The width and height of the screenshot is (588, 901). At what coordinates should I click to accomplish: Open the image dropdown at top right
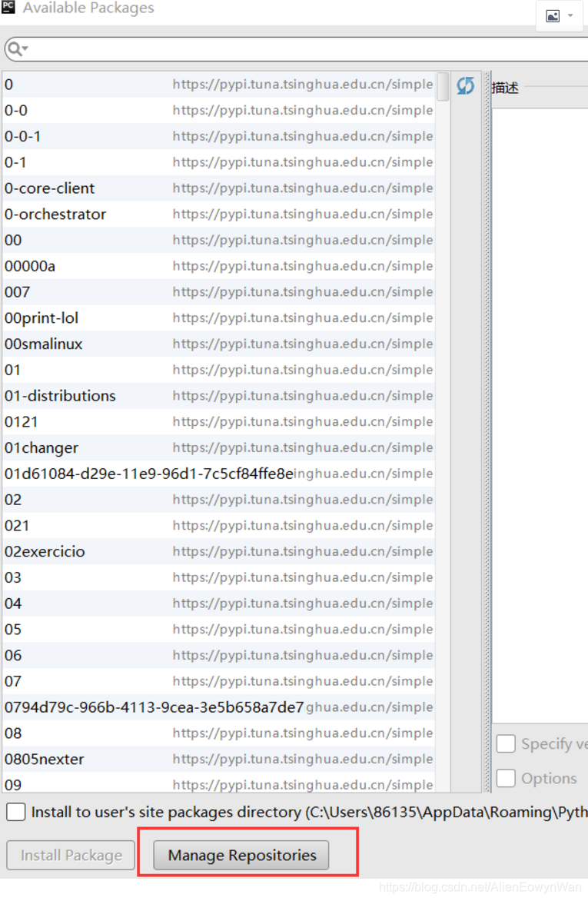coord(560,15)
